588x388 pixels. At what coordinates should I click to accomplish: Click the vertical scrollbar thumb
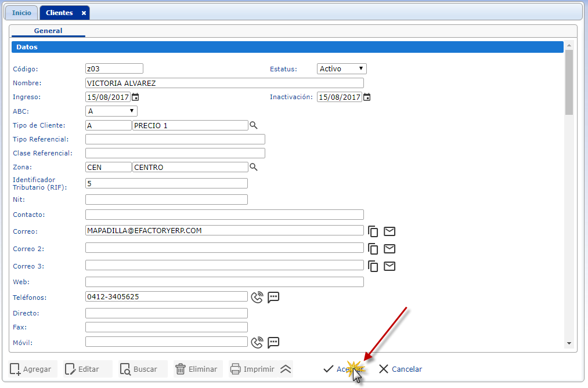tap(569, 82)
